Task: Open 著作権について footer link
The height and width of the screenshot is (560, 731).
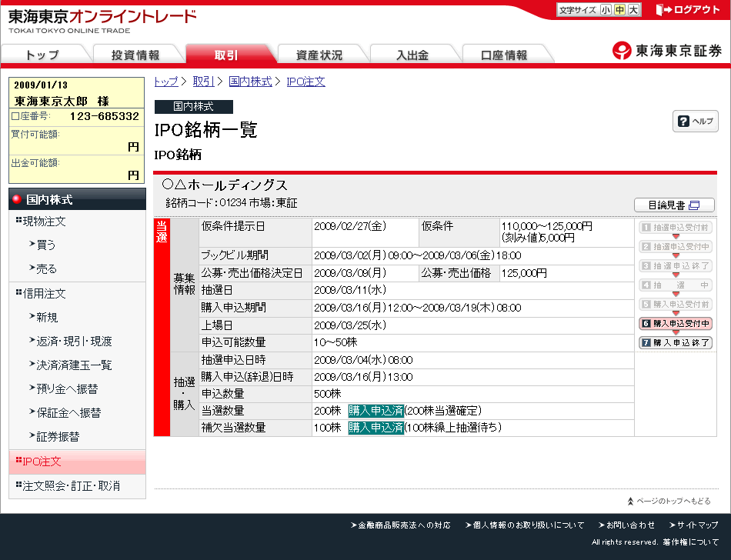Action: [691, 542]
